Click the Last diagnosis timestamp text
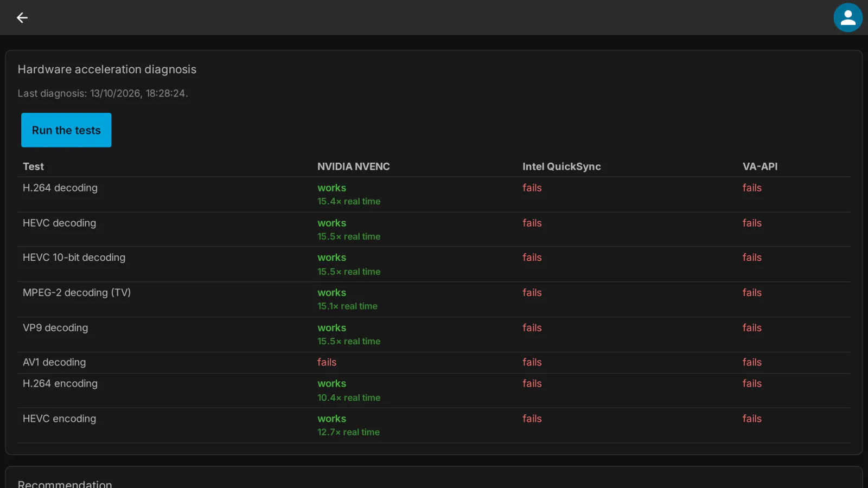 pyautogui.click(x=103, y=93)
